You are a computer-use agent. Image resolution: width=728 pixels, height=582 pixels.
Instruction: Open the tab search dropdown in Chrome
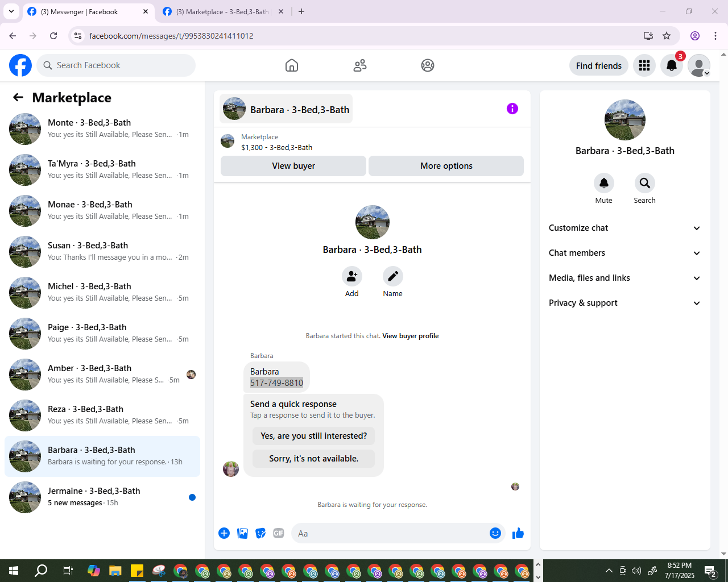coord(11,11)
